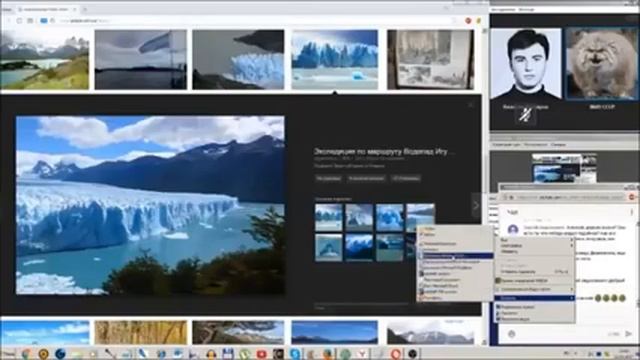Select the highlighted entry in the right context menu
The width and height of the screenshot is (640, 360).
(x=535, y=298)
